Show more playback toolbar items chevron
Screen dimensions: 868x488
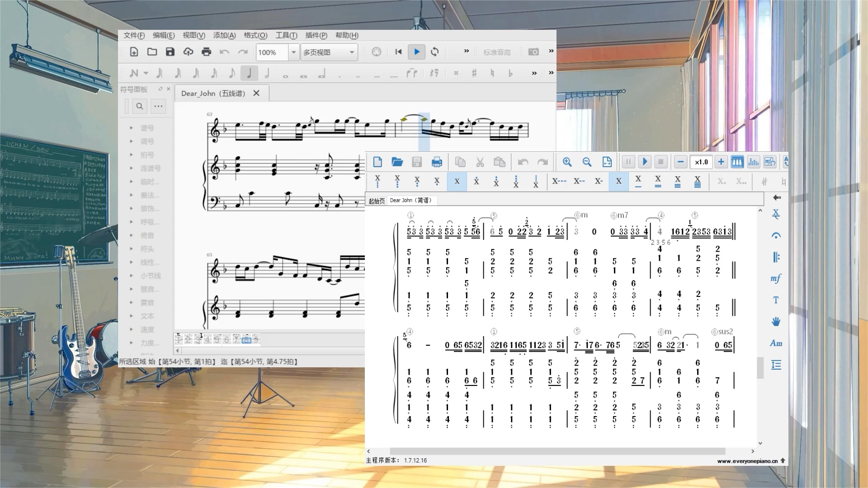[467, 51]
